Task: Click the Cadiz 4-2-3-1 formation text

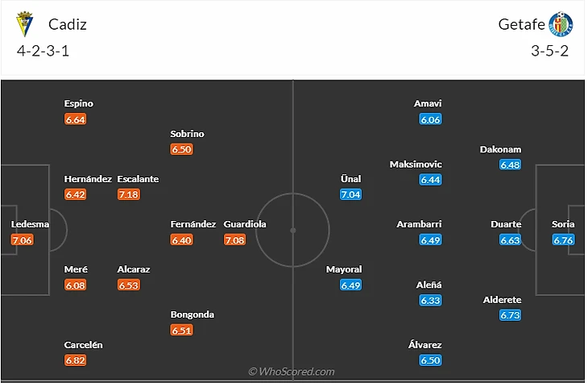Action: click(43, 50)
